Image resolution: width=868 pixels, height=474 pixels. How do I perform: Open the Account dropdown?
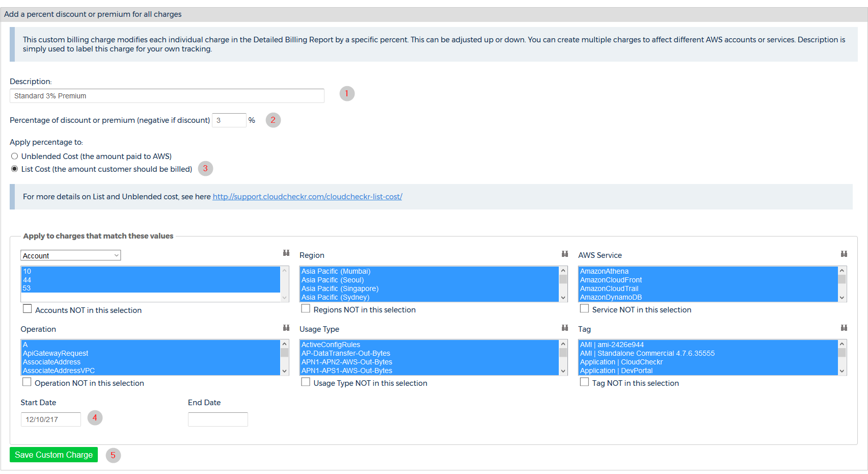(71, 255)
